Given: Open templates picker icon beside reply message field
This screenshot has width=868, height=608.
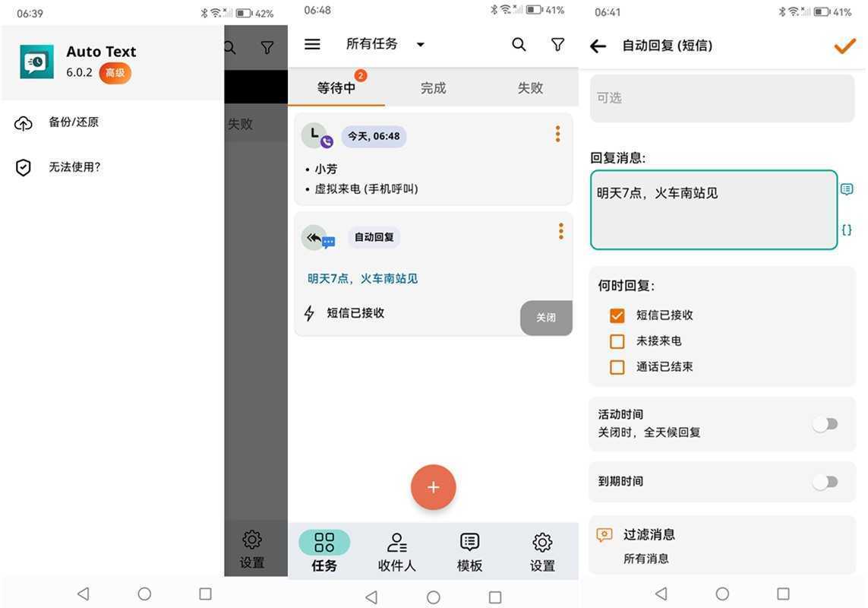Looking at the screenshot, I should 847,189.
